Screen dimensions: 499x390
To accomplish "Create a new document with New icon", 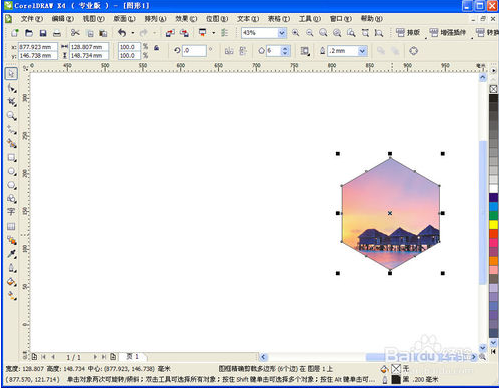I will tap(15, 33).
